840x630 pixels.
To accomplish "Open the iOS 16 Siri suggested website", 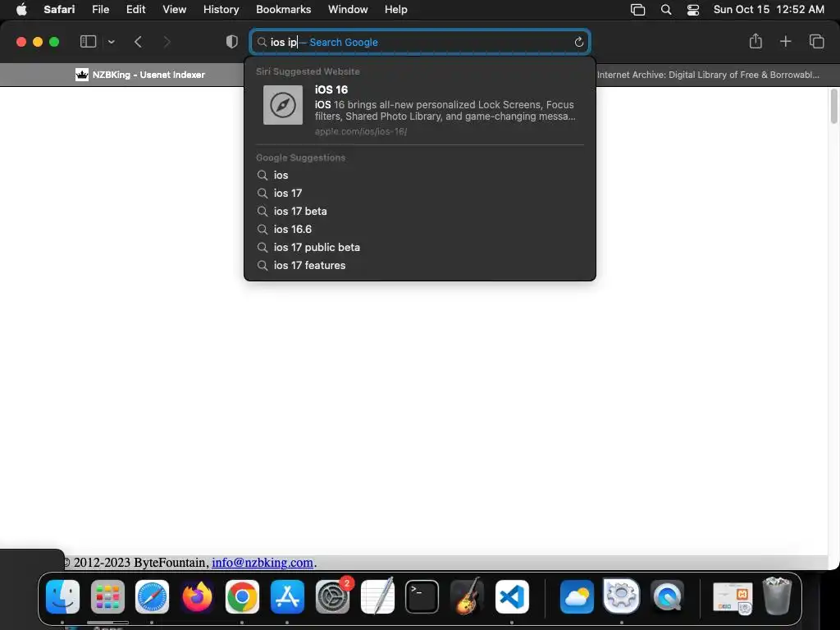I will pyautogui.click(x=419, y=110).
